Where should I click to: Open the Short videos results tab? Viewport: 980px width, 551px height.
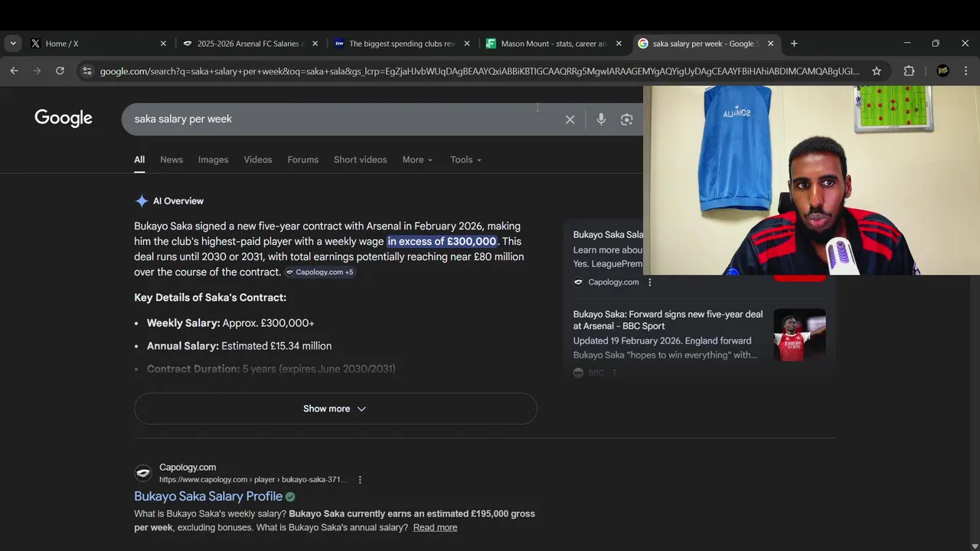click(x=361, y=160)
